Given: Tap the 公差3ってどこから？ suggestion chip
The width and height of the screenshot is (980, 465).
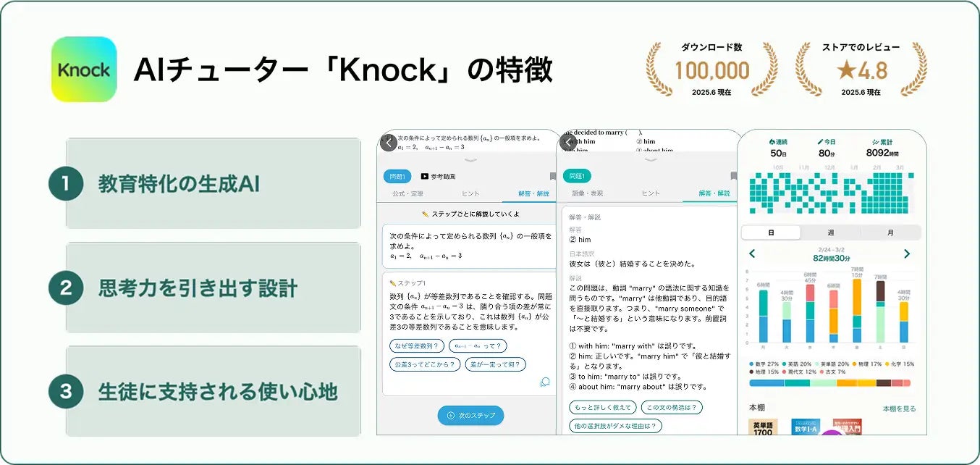Looking at the screenshot, I should pyautogui.click(x=425, y=364).
